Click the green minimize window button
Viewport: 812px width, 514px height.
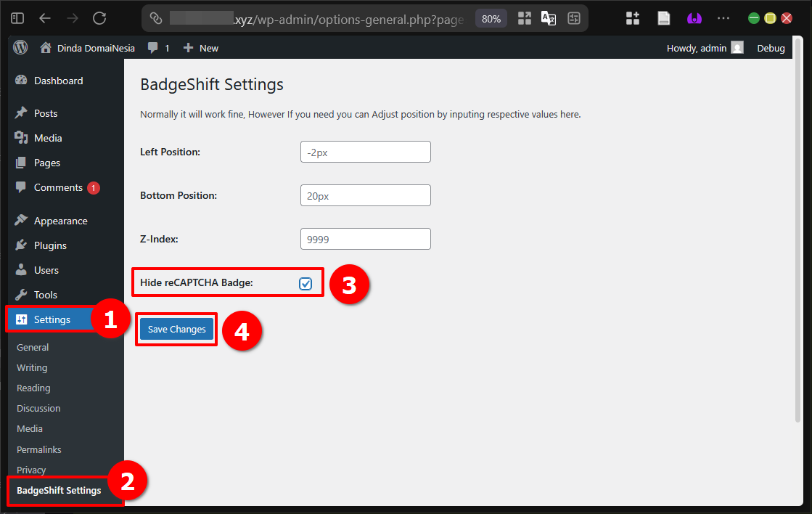point(754,19)
